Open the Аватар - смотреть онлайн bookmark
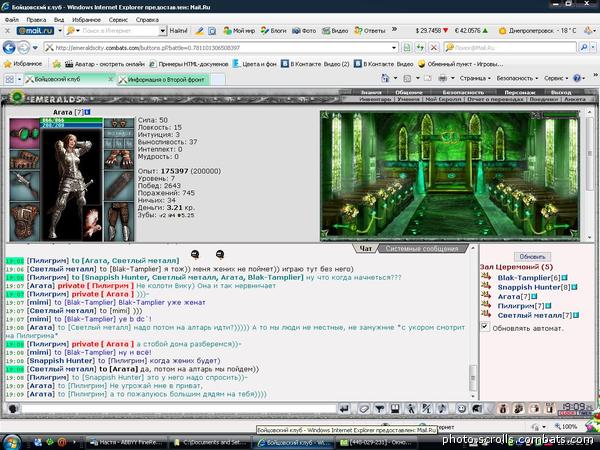Viewport: 600px width, 450px height. (x=105, y=64)
